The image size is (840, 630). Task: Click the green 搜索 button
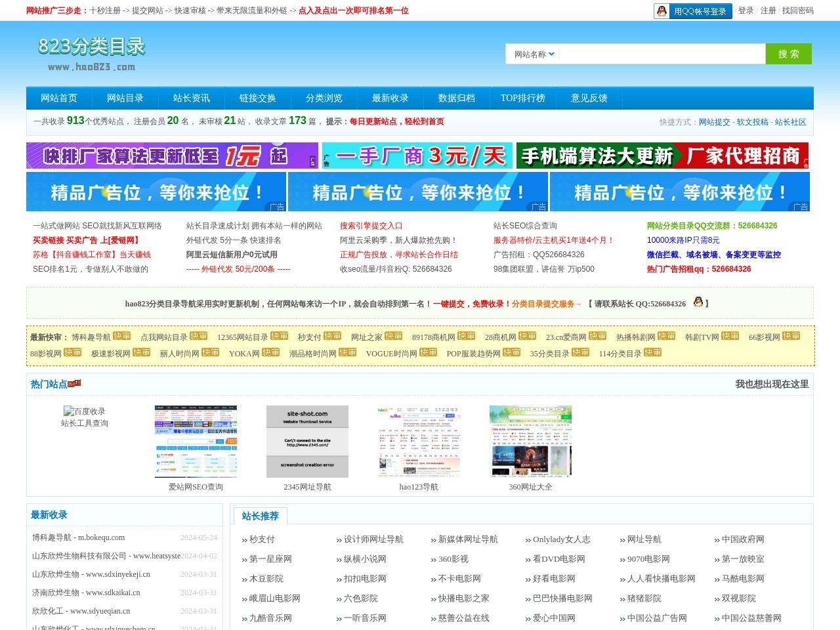point(789,54)
